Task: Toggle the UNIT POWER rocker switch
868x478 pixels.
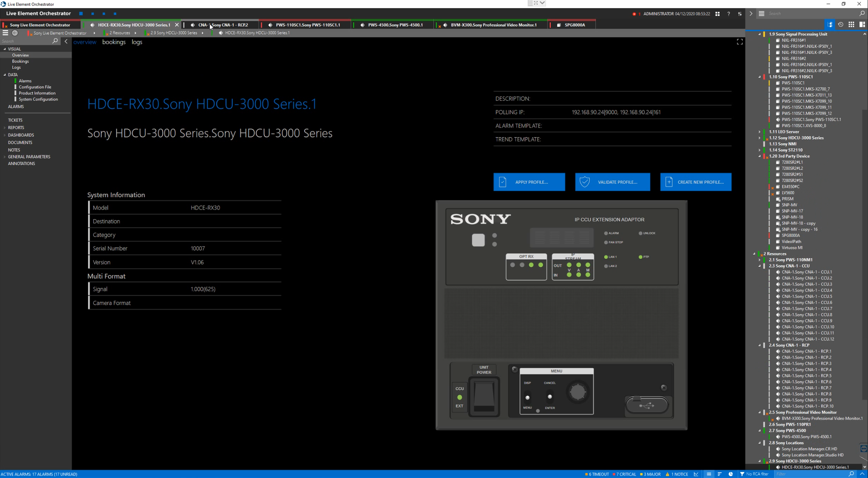Action: coord(484,397)
